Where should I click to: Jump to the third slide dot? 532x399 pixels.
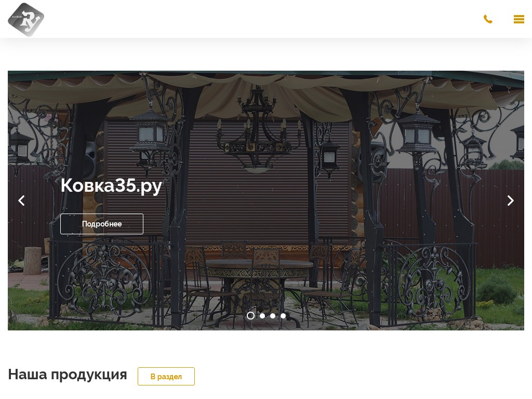coord(273,316)
